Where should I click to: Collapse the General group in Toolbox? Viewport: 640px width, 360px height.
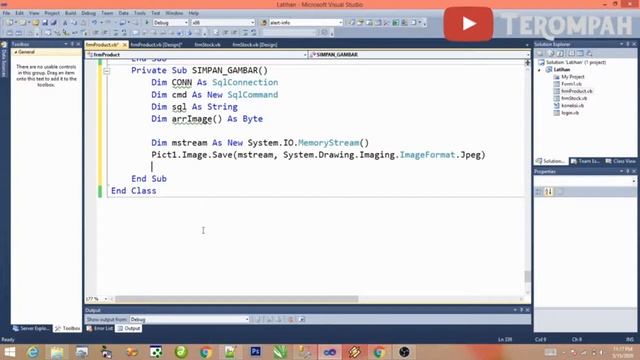coord(16,52)
